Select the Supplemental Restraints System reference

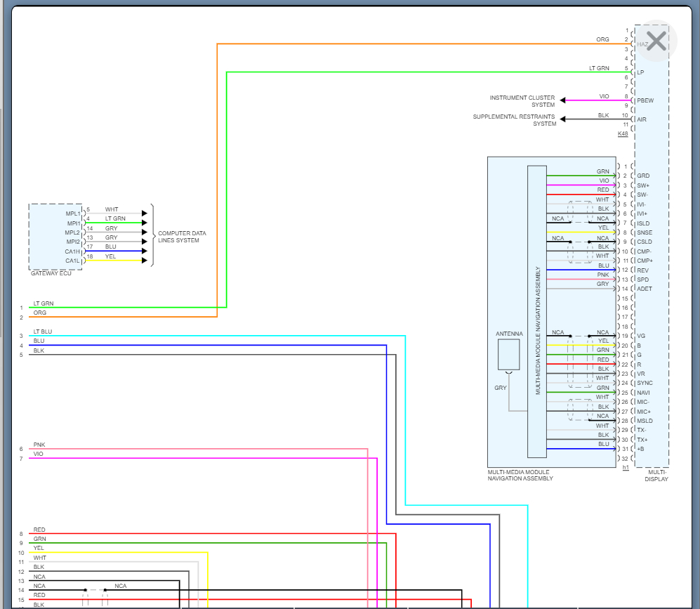point(513,120)
